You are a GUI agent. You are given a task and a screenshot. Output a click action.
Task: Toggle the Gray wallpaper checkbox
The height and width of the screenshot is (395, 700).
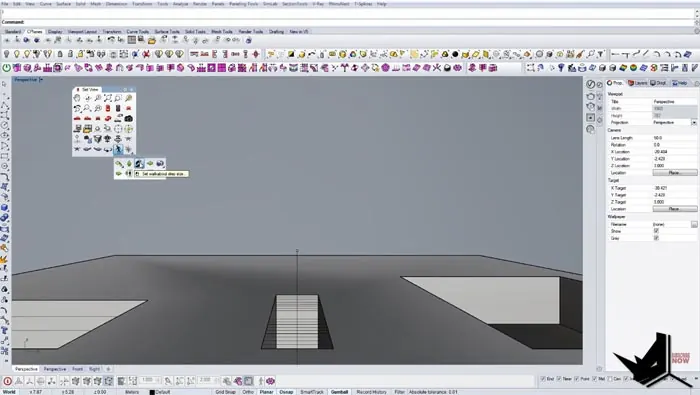(x=656, y=238)
